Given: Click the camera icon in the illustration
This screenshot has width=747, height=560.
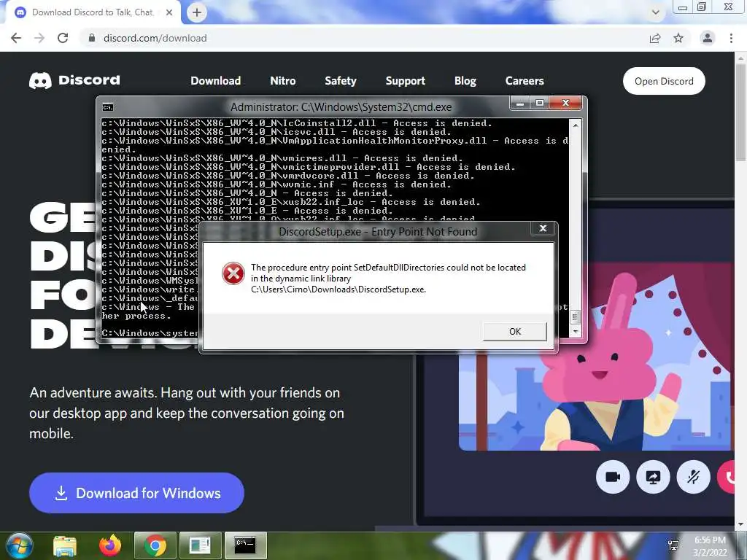Looking at the screenshot, I should pyautogui.click(x=613, y=477).
